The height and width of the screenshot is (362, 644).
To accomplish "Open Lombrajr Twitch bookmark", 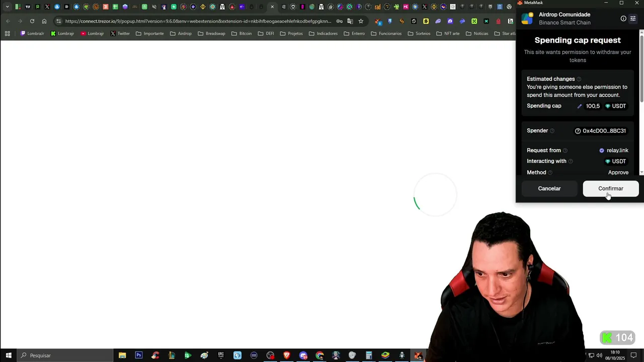I will click(x=32, y=34).
